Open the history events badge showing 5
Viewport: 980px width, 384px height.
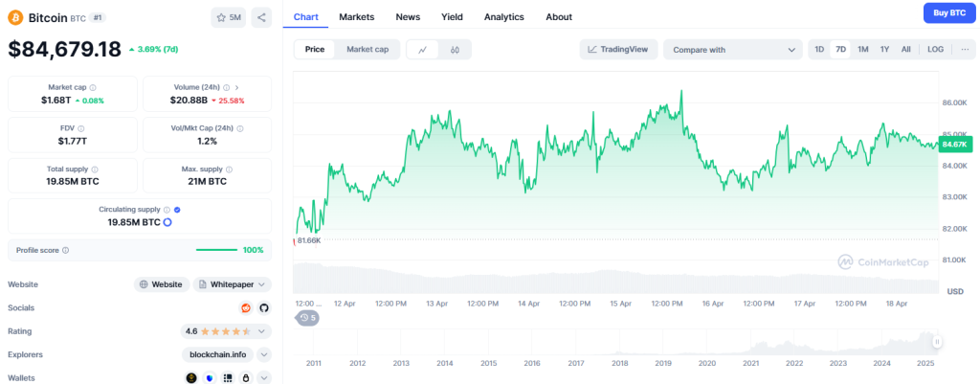point(306,318)
